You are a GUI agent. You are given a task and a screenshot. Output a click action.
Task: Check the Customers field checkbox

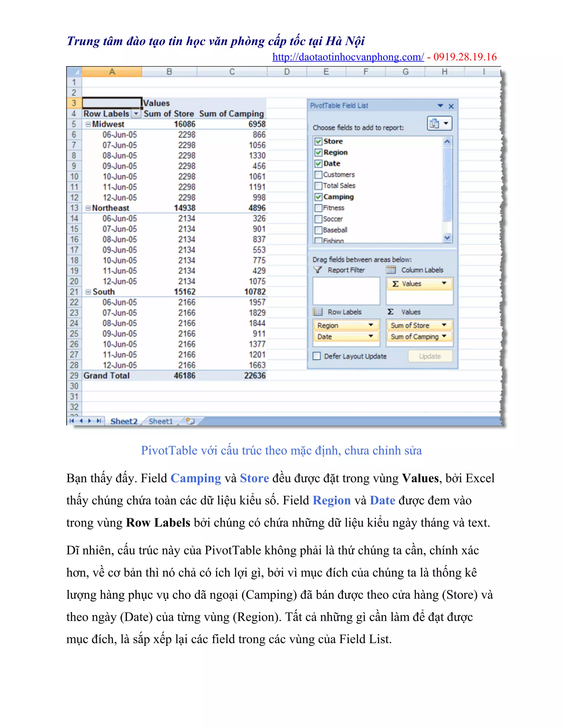click(318, 175)
